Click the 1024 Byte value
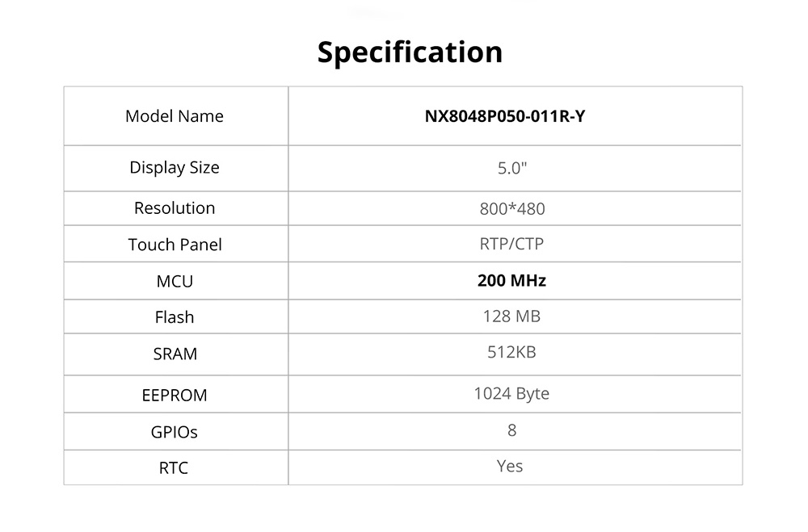This screenshot has width=808, height=532. tap(512, 394)
